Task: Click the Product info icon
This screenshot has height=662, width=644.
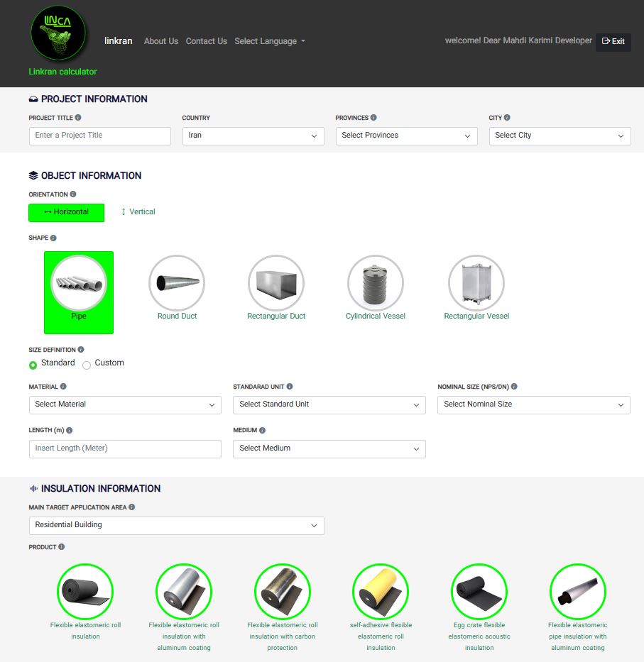Action: tap(61, 547)
